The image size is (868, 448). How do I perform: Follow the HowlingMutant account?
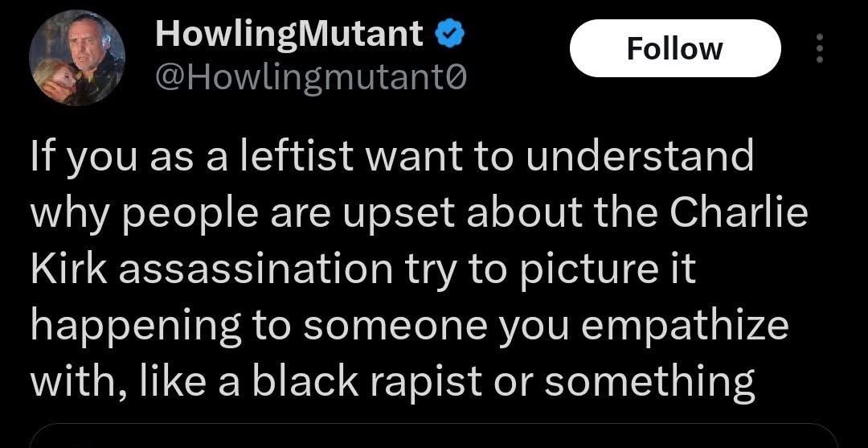point(675,48)
